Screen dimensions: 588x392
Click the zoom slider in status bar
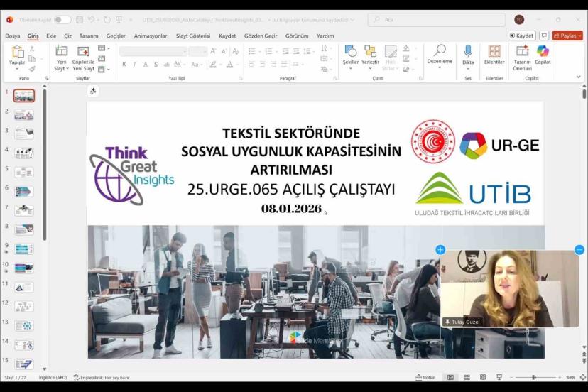coord(533,377)
